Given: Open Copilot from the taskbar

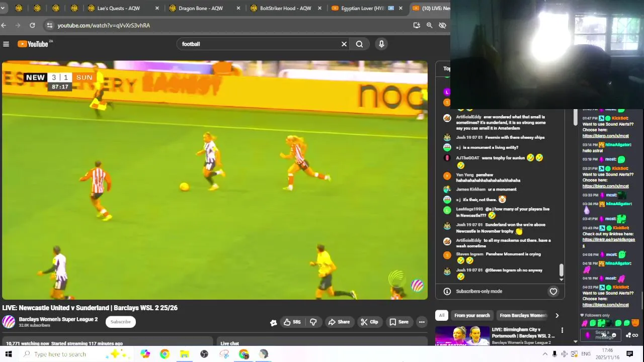Looking at the screenshot, I should pyautogui.click(x=145, y=354).
